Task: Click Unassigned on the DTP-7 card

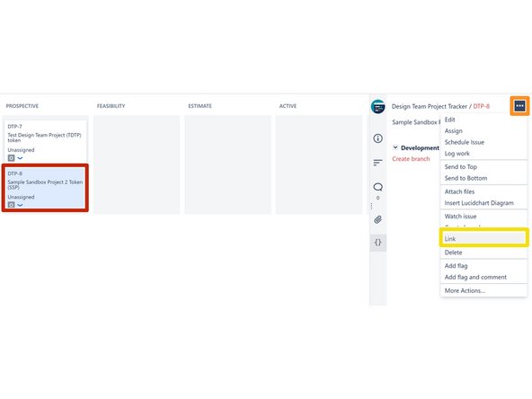Action: (21, 149)
